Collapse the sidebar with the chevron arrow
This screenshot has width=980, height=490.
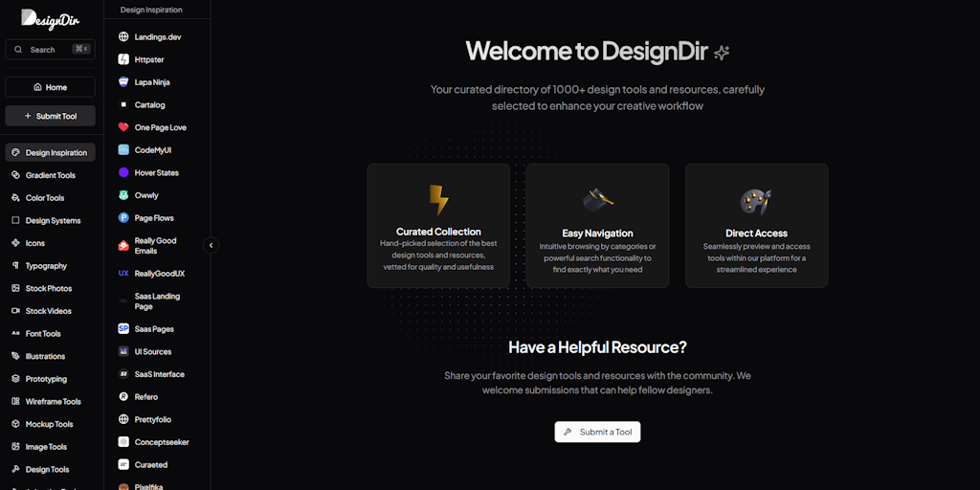tap(212, 245)
